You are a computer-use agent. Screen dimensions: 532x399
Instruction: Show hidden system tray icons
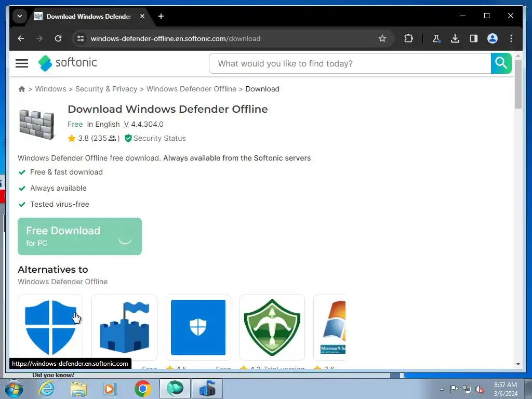[x=442, y=389]
